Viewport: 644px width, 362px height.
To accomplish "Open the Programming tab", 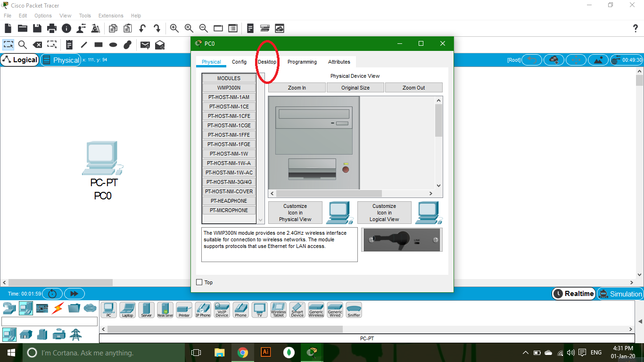I will (x=302, y=62).
